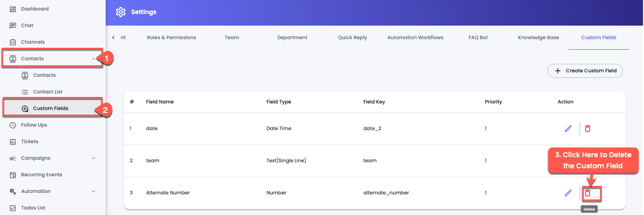Expand the Automation sidebar menu
The height and width of the screenshot is (215, 644).
(x=93, y=191)
